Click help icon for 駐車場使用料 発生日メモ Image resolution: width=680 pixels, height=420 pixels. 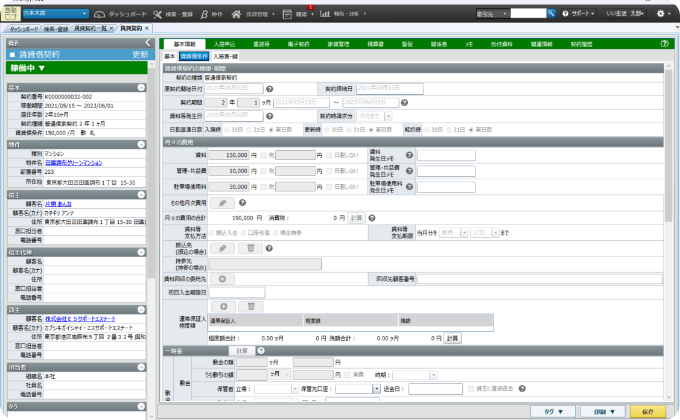tap(409, 187)
